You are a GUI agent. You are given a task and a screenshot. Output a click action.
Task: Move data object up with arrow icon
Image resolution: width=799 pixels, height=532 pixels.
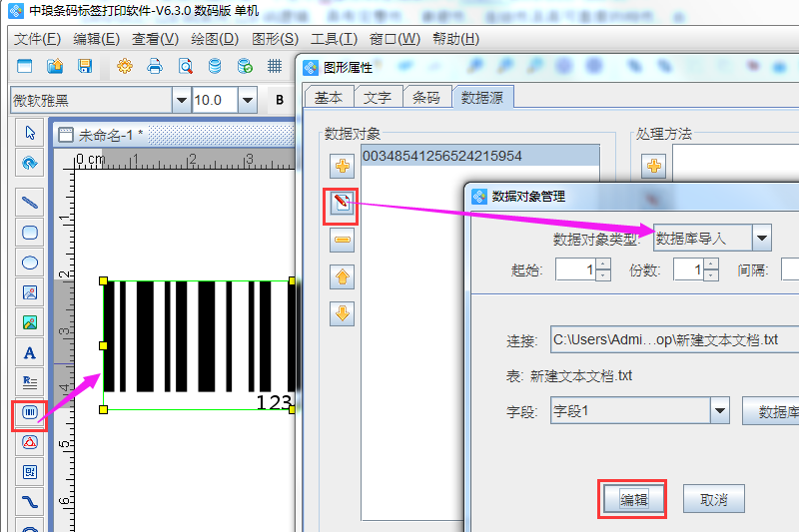click(x=342, y=276)
